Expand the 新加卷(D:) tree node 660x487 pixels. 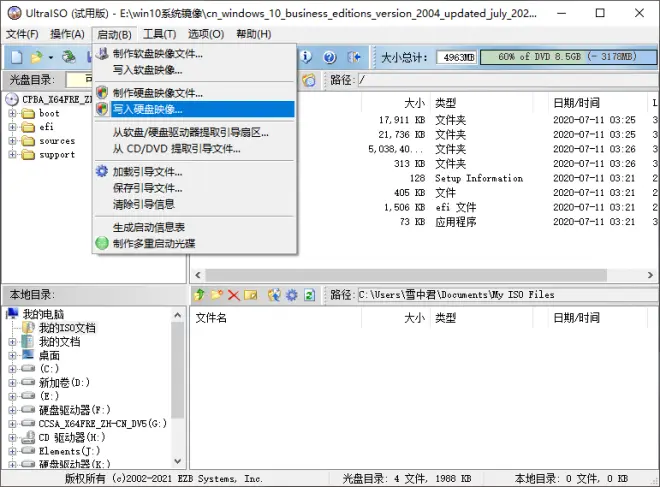coord(12,383)
